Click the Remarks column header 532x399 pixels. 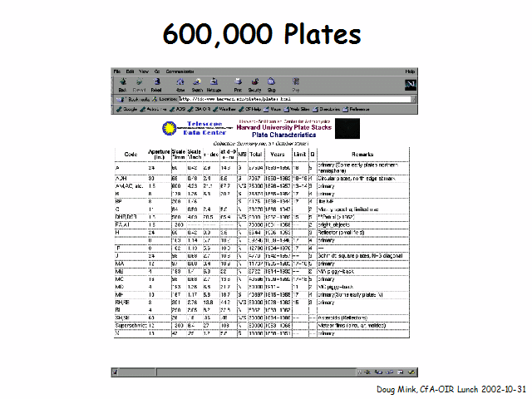(x=362, y=155)
